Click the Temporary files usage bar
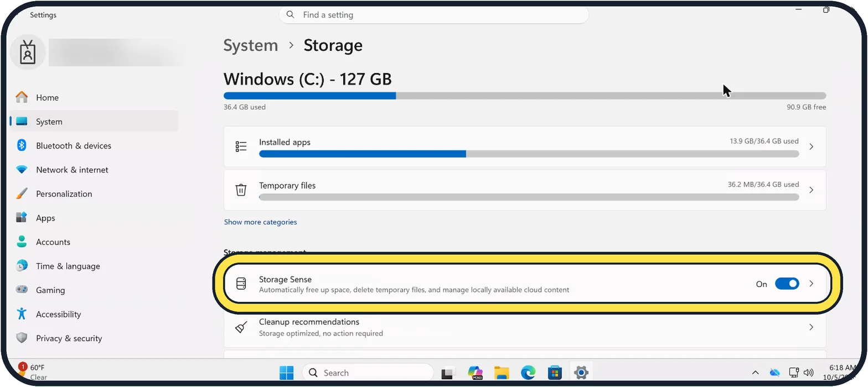 (529, 197)
